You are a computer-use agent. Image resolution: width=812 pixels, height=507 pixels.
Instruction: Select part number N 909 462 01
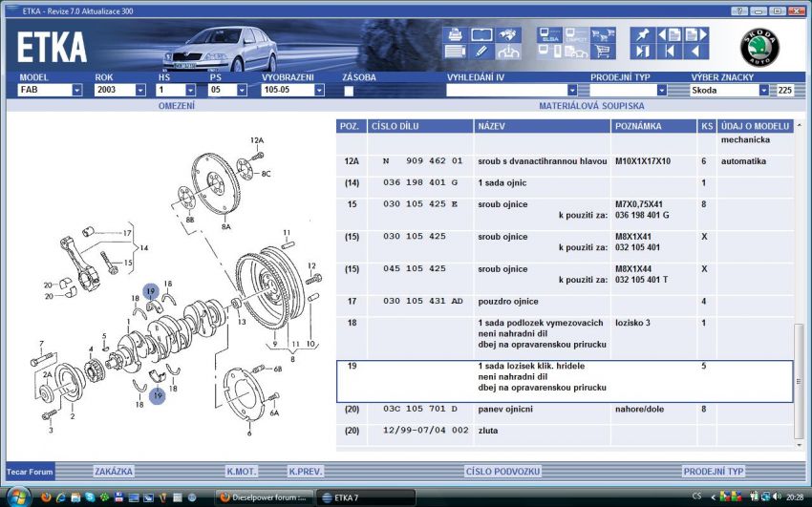tap(422, 161)
